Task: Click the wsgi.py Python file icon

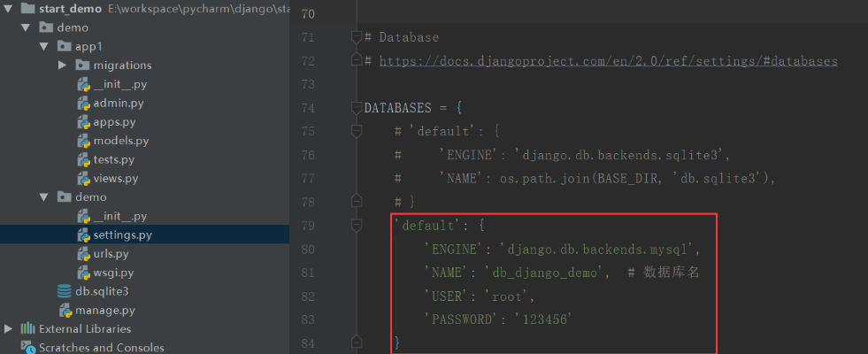Action: [x=83, y=273]
